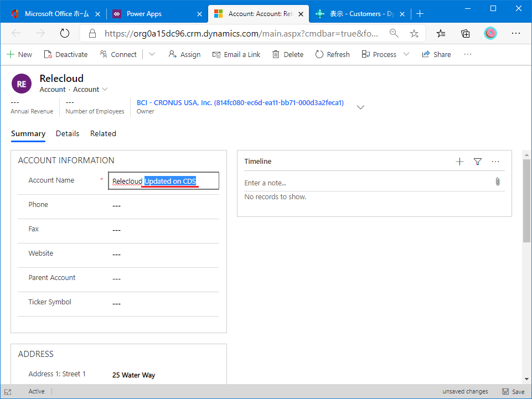Add a new Timeline activity
Viewport: 532px width, 399px height.
[459, 162]
